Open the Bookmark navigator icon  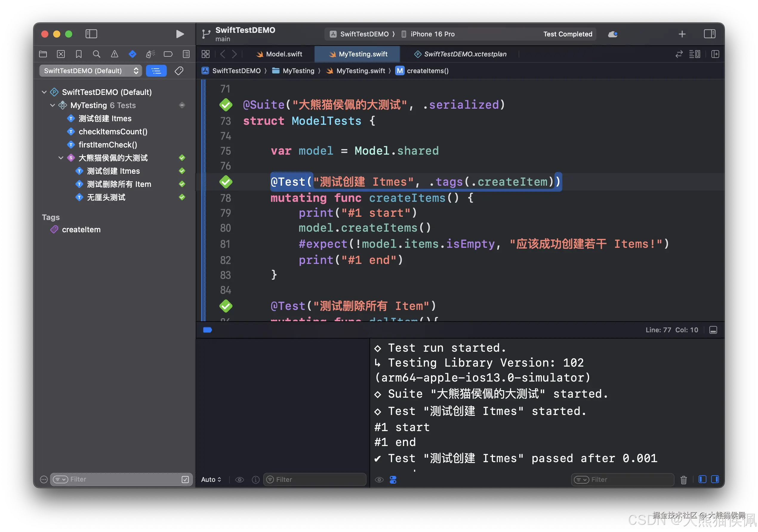(x=78, y=54)
